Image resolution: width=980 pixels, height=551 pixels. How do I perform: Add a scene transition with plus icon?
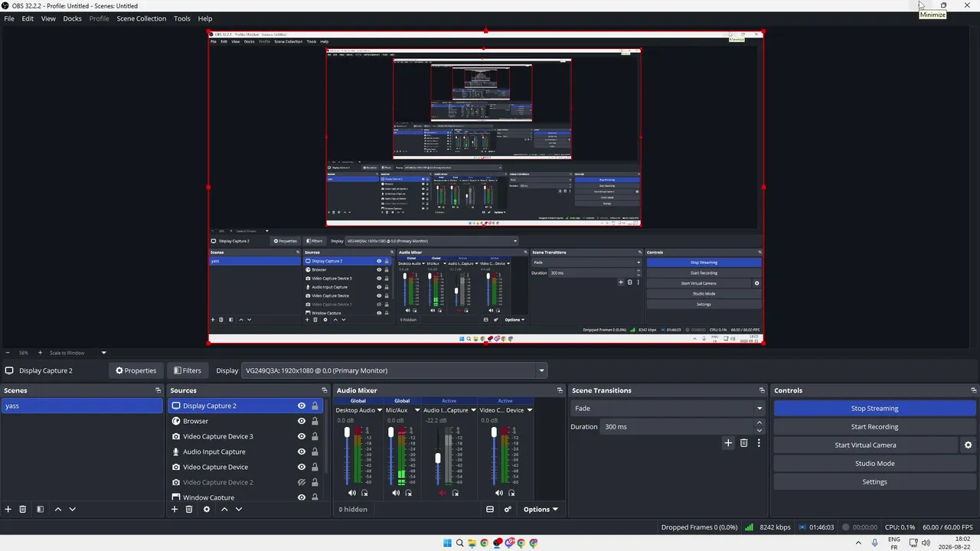tap(728, 442)
